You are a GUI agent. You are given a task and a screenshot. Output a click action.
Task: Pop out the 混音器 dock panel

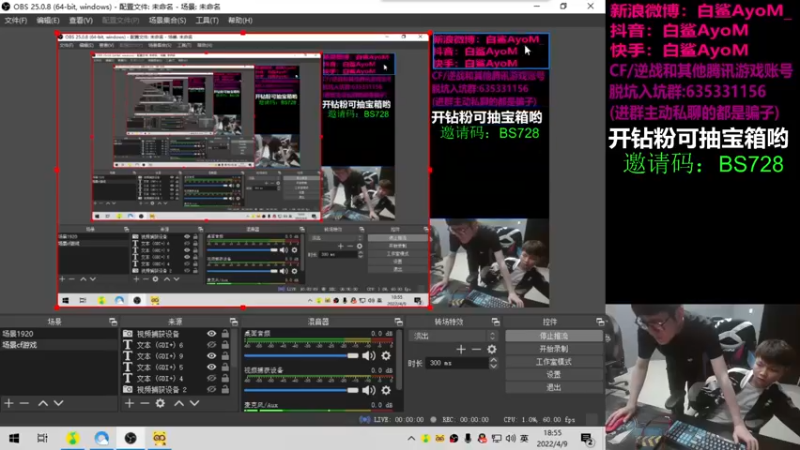click(x=398, y=322)
